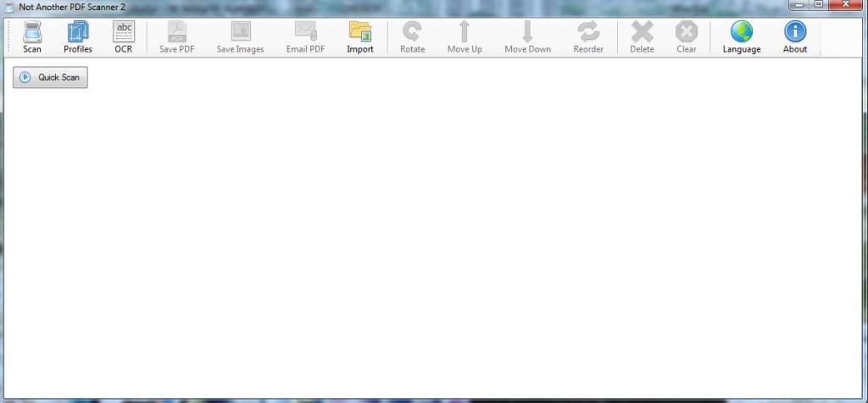Click the Move Up arrow icon
This screenshot has width=868, height=403.
(x=465, y=31)
